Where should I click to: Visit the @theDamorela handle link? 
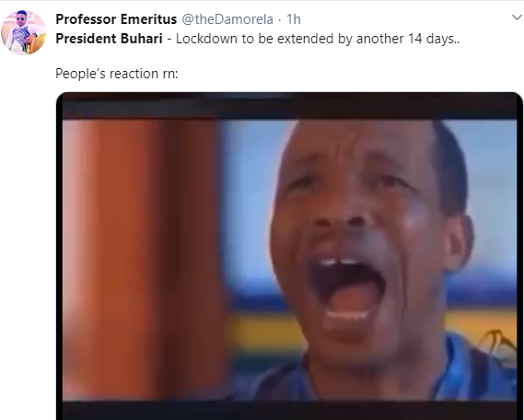pyautogui.click(x=227, y=19)
